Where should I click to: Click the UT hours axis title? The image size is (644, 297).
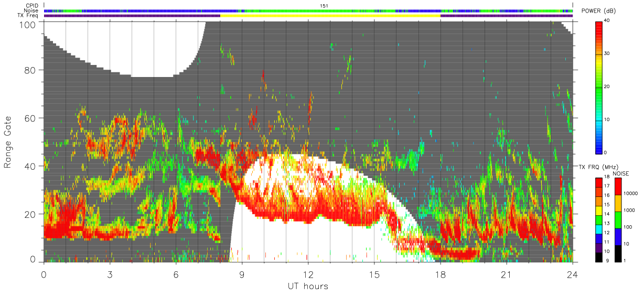pyautogui.click(x=308, y=287)
